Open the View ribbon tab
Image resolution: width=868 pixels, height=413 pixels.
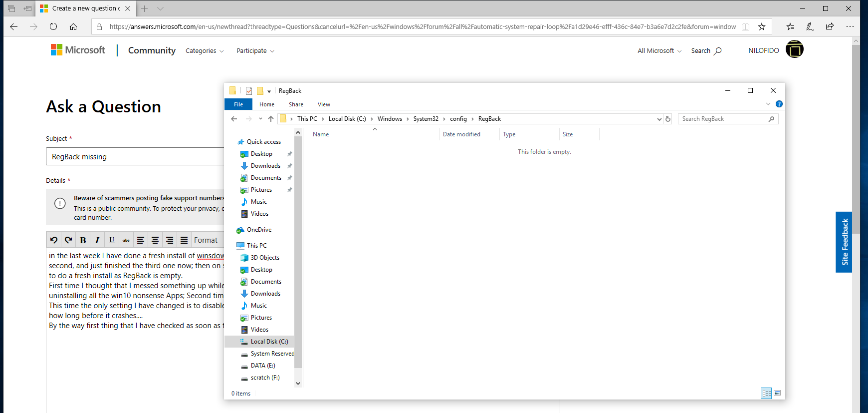point(324,104)
